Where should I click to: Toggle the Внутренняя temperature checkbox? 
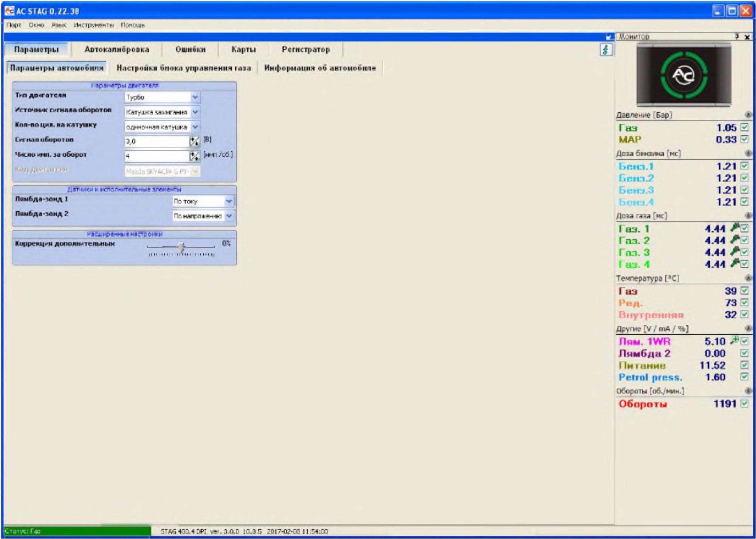coord(745,314)
